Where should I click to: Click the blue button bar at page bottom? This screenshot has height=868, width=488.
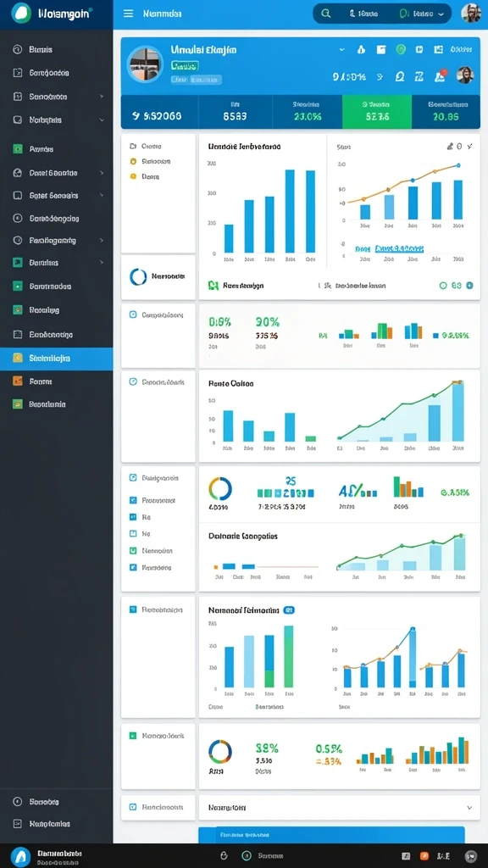[331, 835]
